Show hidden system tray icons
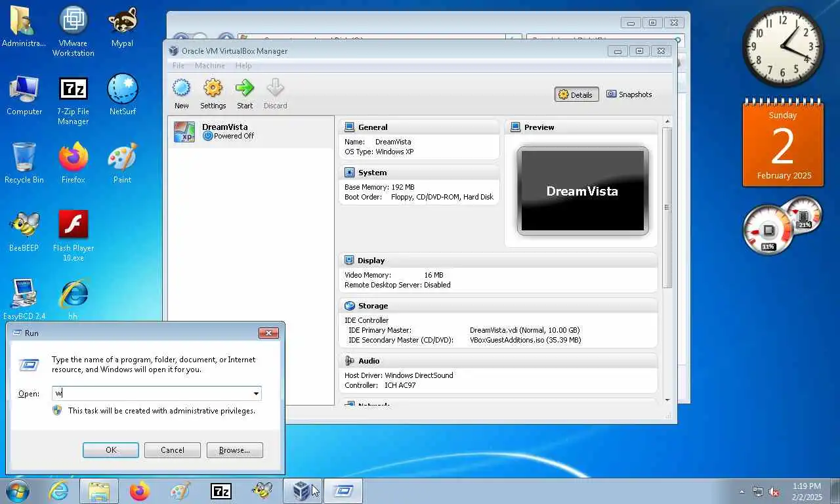Image resolution: width=840 pixels, height=504 pixels. pyautogui.click(x=742, y=492)
